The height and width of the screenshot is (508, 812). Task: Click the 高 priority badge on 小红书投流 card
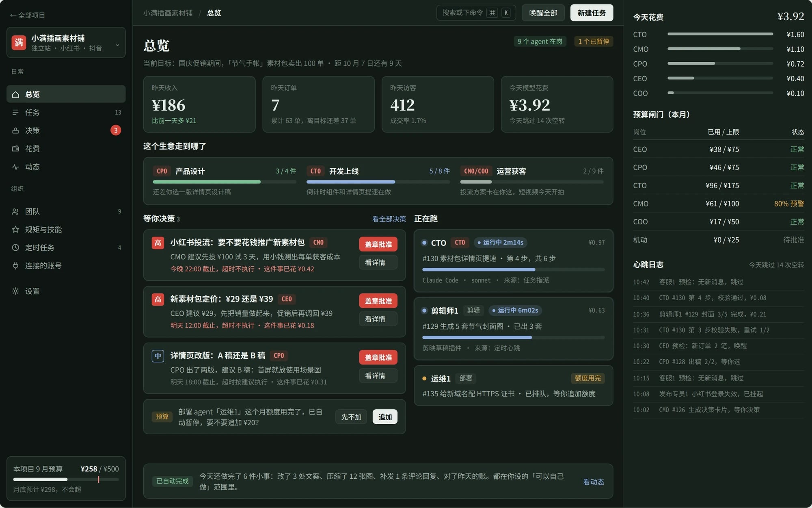pyautogui.click(x=158, y=243)
